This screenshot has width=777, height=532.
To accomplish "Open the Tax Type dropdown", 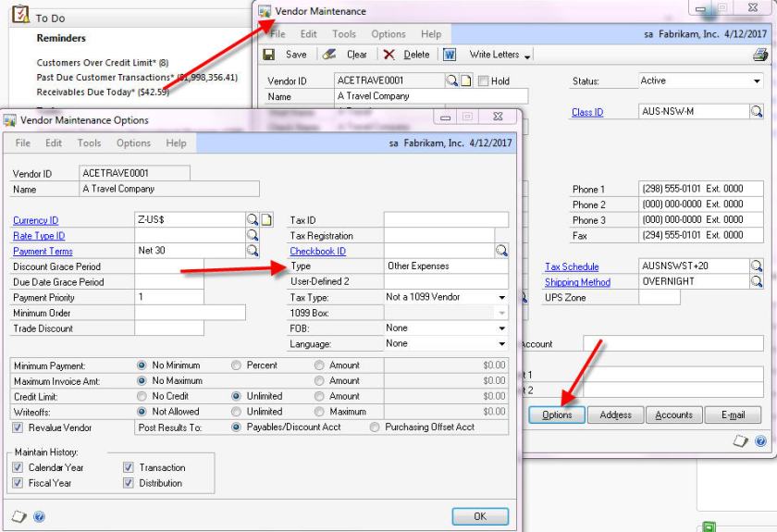I will 501,298.
